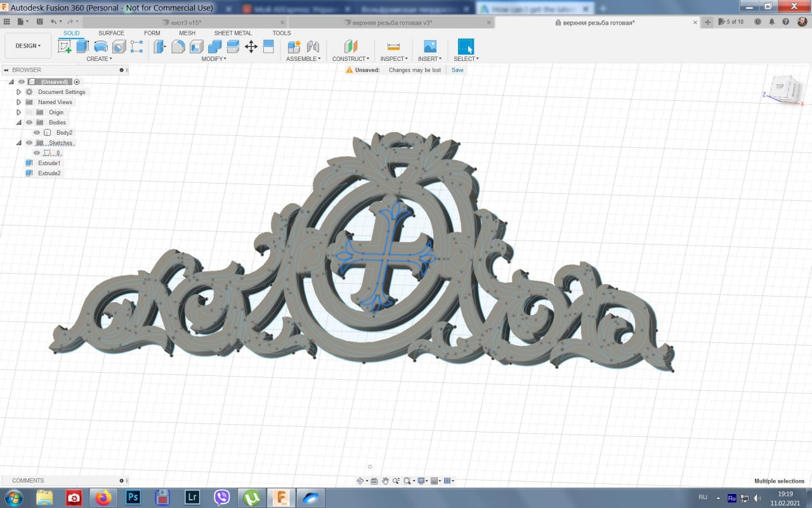Click the Save disk icon
The image size is (812, 508).
click(39, 22)
